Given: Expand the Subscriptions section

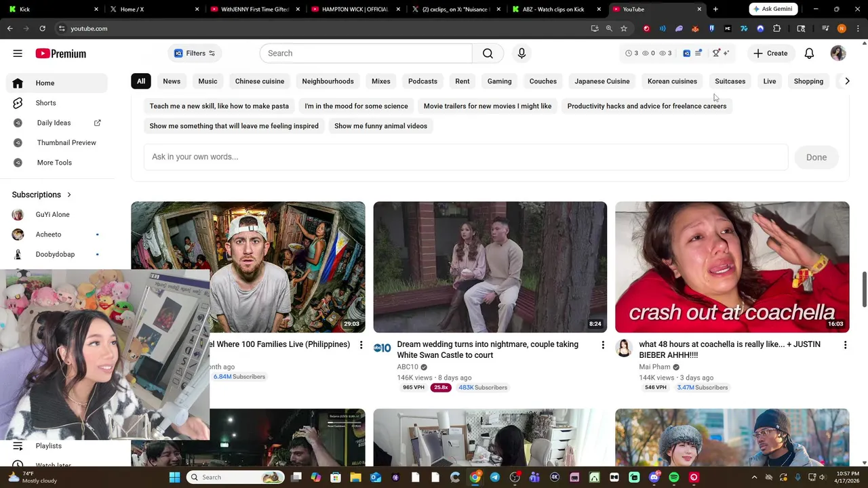Looking at the screenshot, I should (41, 195).
